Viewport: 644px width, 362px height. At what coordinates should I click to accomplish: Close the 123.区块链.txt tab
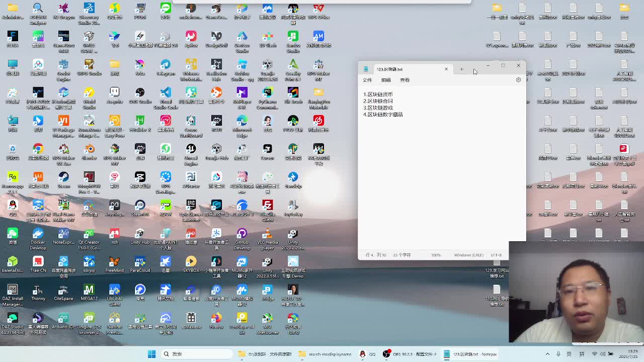pos(446,69)
